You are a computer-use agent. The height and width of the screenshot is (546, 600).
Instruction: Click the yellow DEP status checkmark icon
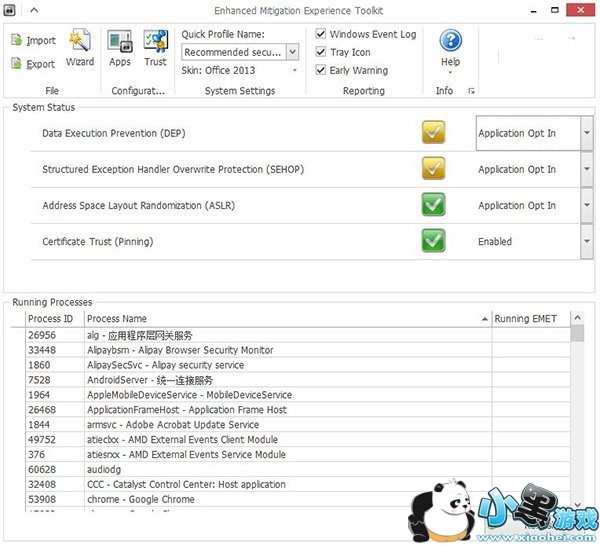point(433,133)
